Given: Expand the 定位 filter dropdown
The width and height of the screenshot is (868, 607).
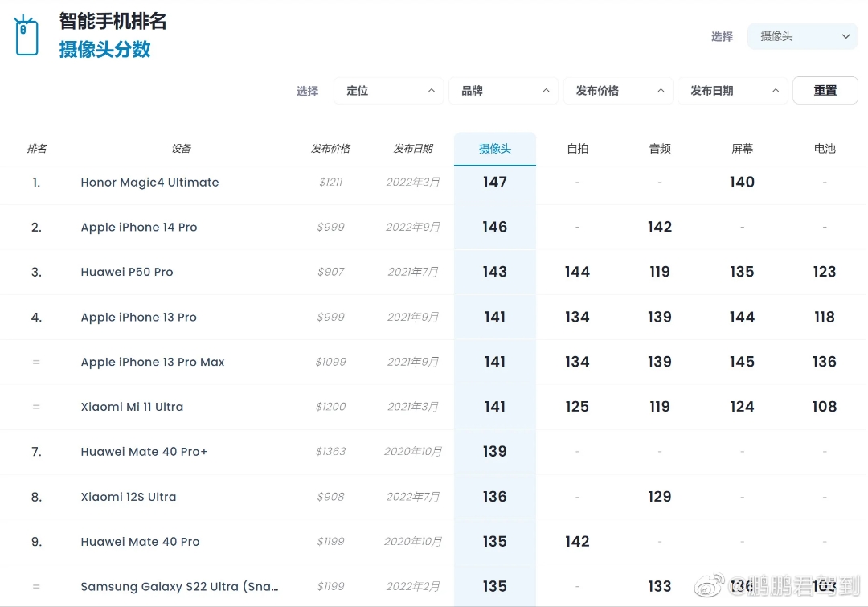Looking at the screenshot, I should click(x=388, y=91).
